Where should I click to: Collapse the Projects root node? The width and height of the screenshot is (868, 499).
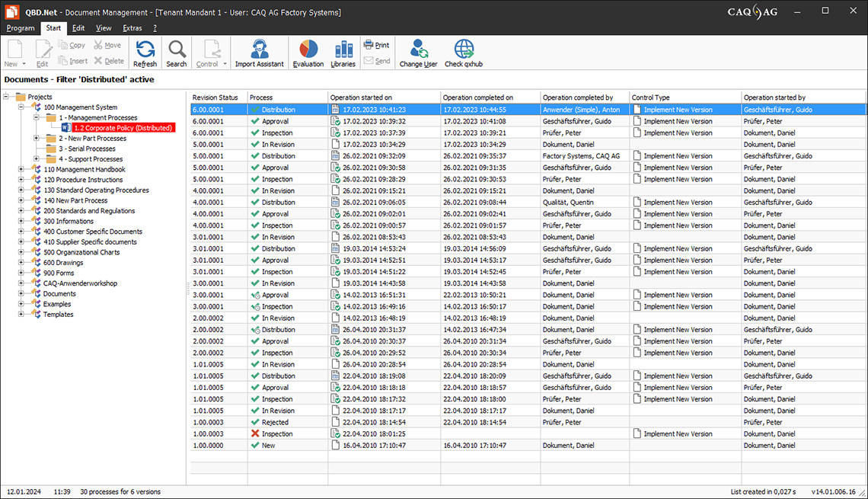tap(6, 96)
